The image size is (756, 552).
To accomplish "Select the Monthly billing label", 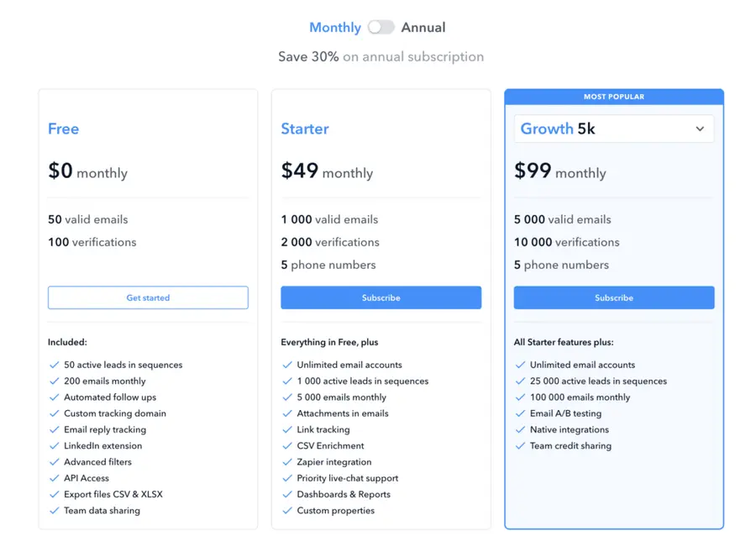I will pos(335,28).
